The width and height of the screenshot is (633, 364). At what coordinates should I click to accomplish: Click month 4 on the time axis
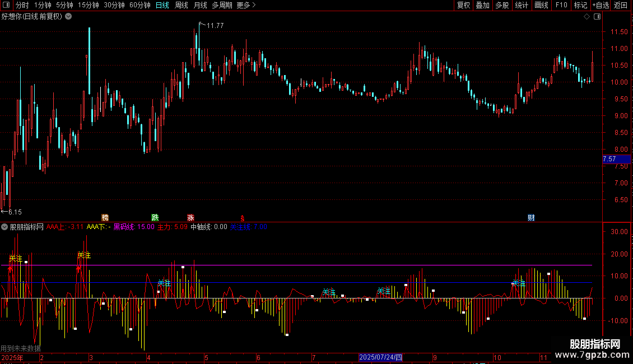coord(148,357)
